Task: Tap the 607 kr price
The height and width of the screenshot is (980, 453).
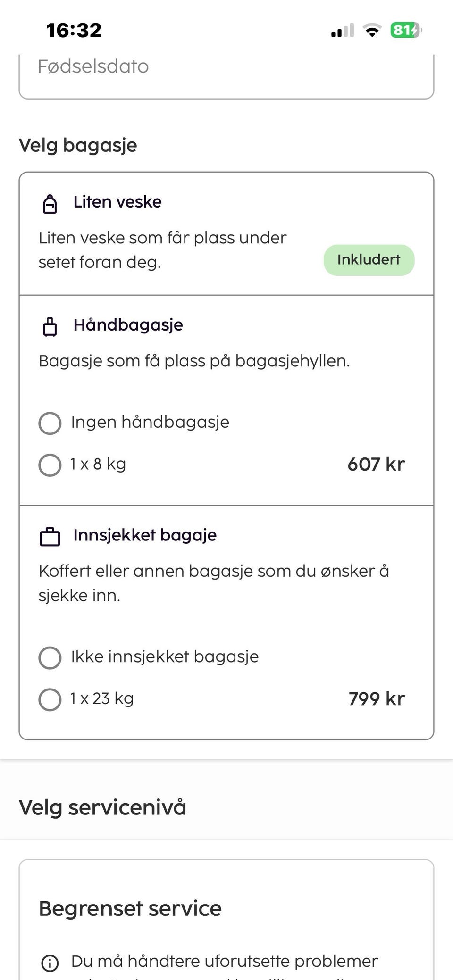Action: 376,465
